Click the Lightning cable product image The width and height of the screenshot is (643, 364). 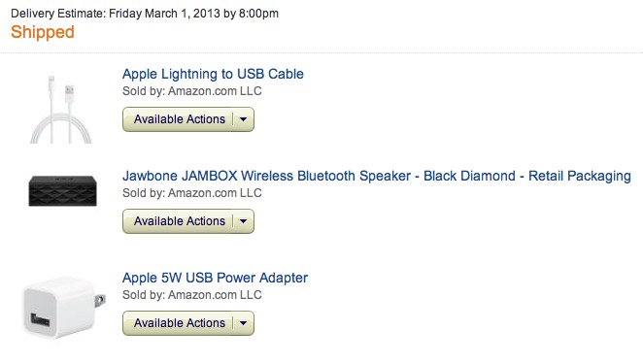(x=60, y=109)
